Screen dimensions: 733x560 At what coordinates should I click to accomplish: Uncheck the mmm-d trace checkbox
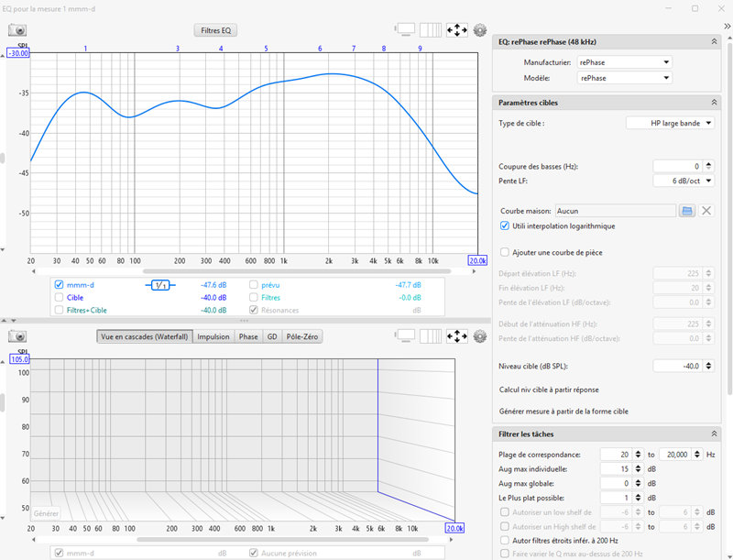tap(59, 285)
